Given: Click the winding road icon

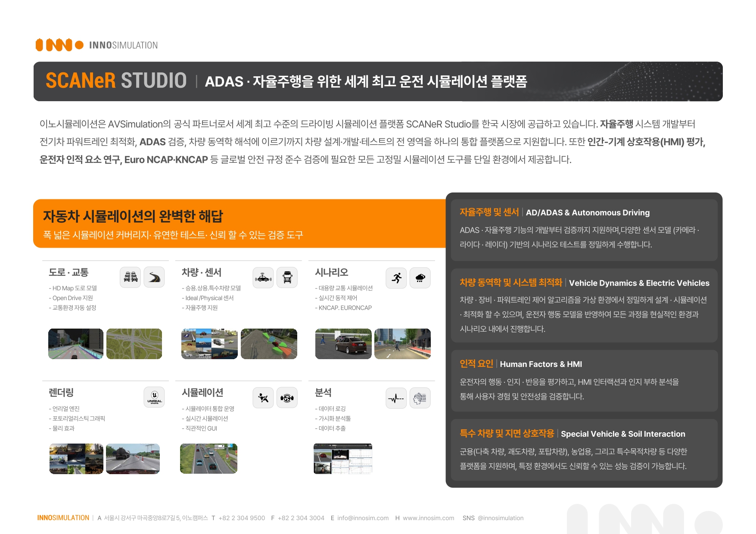Looking at the screenshot, I should (154, 277).
